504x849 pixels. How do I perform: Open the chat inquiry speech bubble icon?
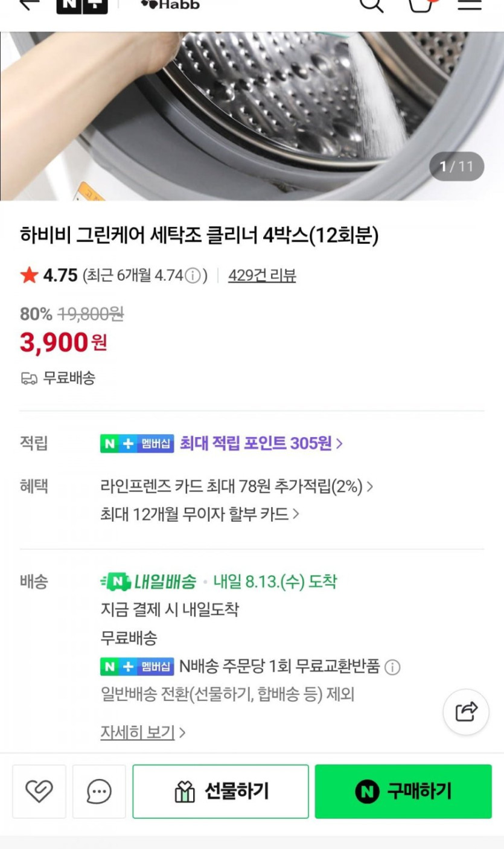(99, 791)
